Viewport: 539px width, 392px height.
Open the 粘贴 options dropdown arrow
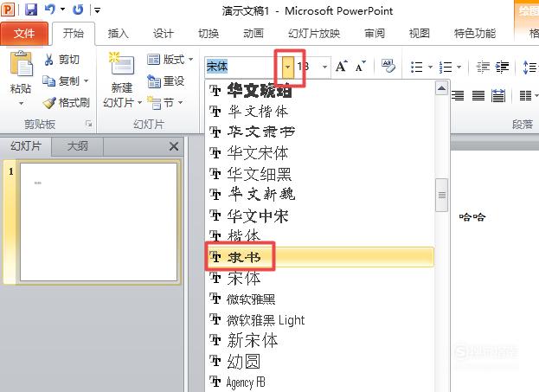coord(21,103)
